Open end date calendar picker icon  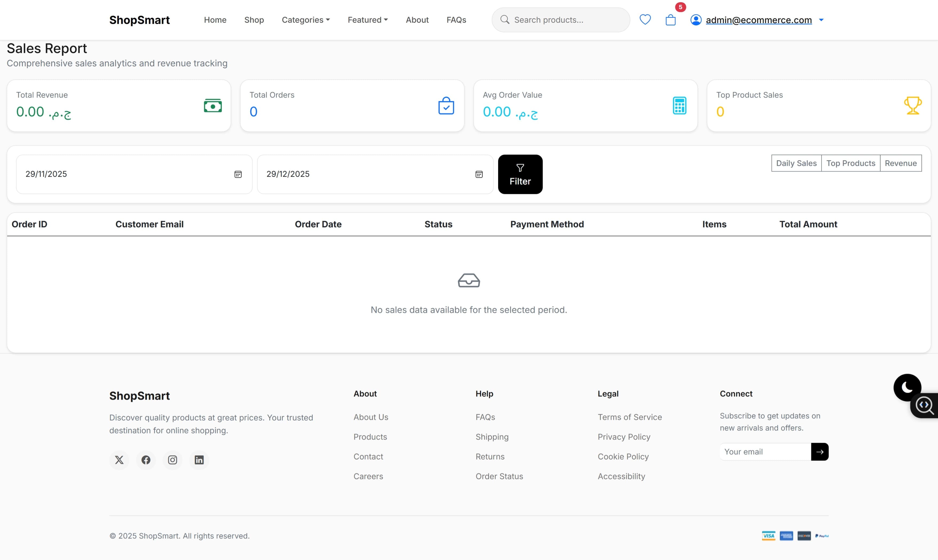tap(479, 174)
